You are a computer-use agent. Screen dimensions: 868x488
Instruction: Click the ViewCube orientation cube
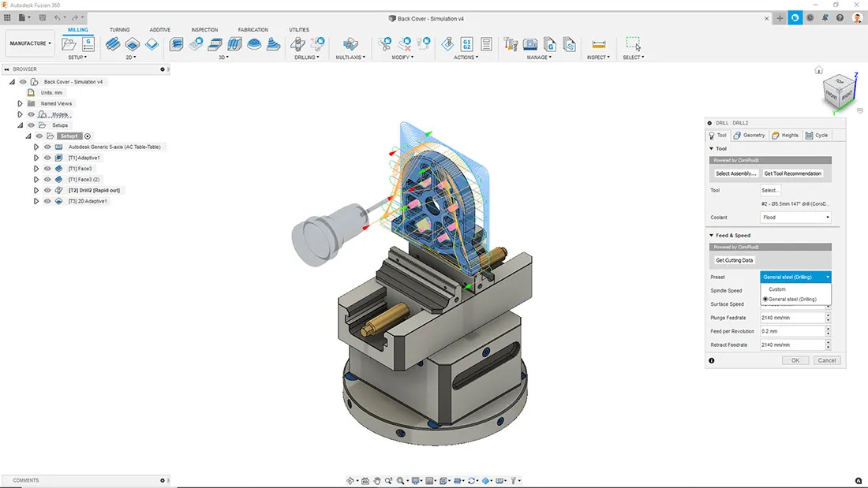coord(840,91)
